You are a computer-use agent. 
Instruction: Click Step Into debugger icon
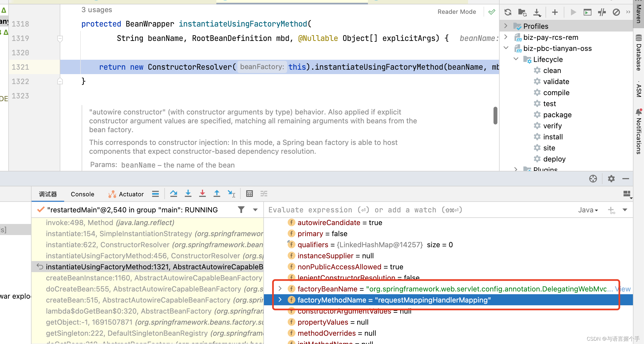[x=188, y=194]
